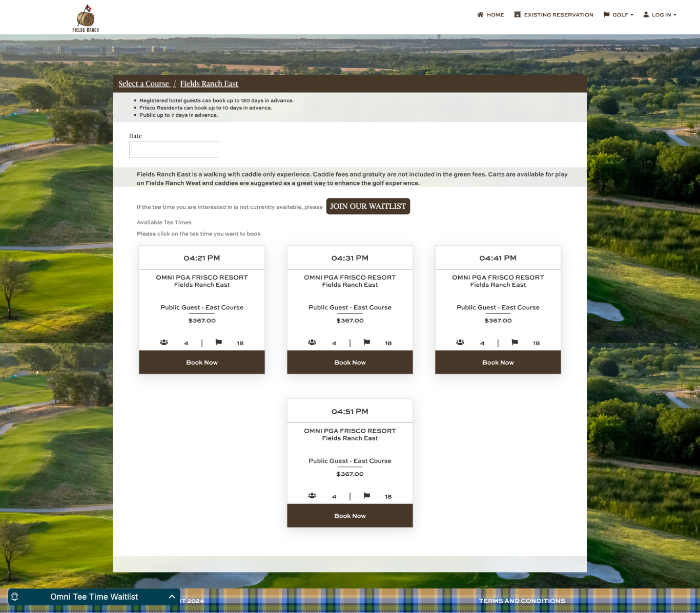Open the HOME menu item

[490, 15]
